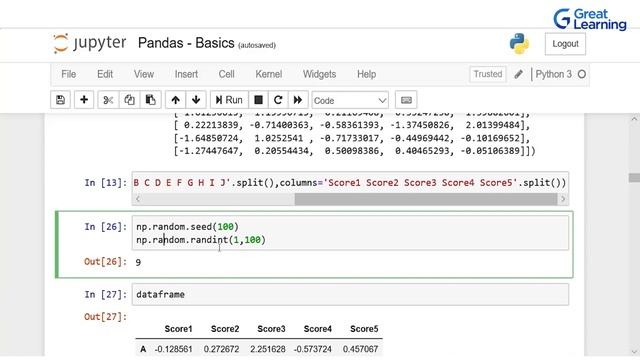Click the pencil edit icon next to Trusted
The width and height of the screenshot is (640, 360).
(x=518, y=74)
